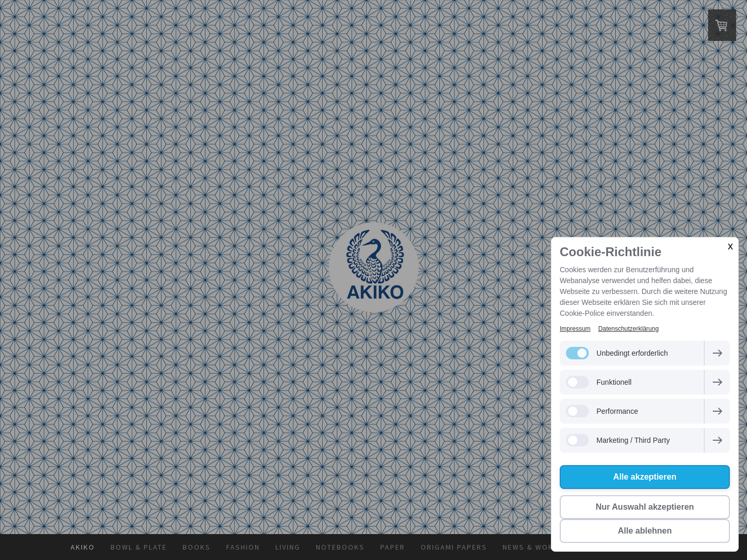The height and width of the screenshot is (560, 747).
Task: Expand Performance details arrow
Action: coord(717,411)
